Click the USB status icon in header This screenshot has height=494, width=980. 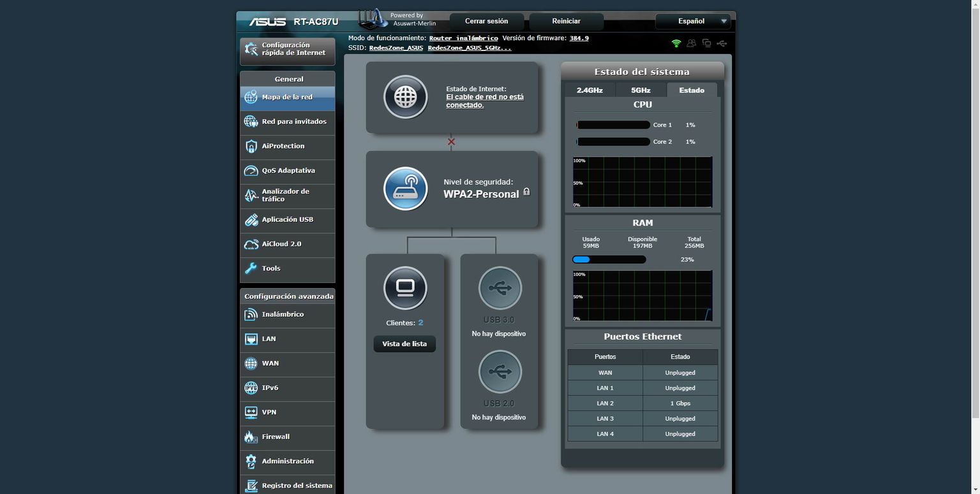pos(722,43)
